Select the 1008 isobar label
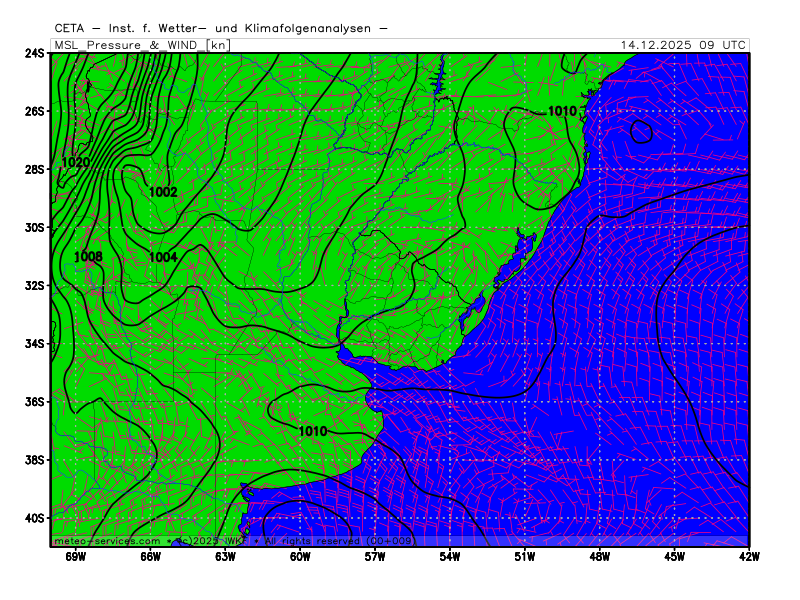Viewport: 800px width, 600px height. 88,257
